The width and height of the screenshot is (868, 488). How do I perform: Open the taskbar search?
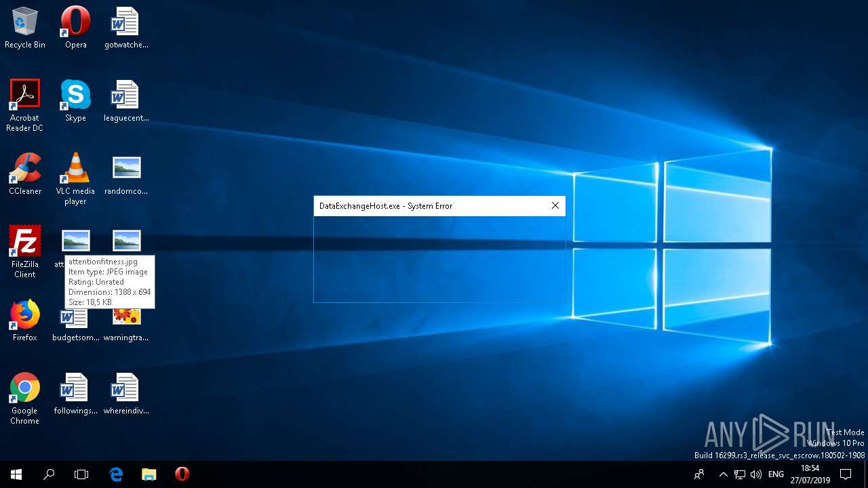click(49, 474)
